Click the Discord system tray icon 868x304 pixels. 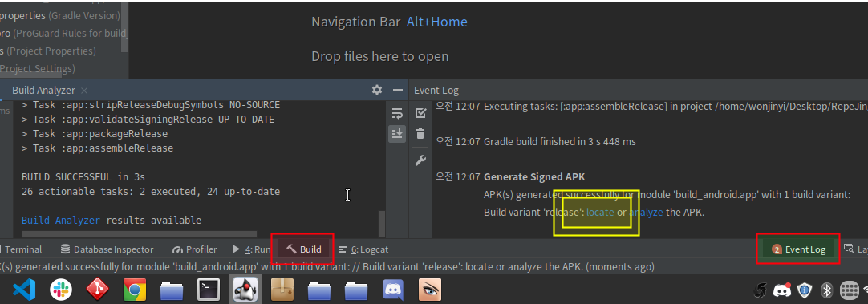pos(782,290)
